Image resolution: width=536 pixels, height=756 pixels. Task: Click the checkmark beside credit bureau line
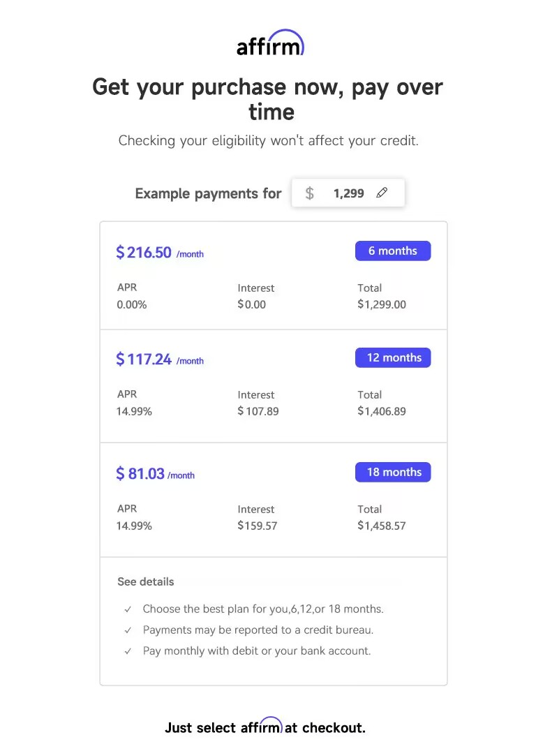point(128,630)
